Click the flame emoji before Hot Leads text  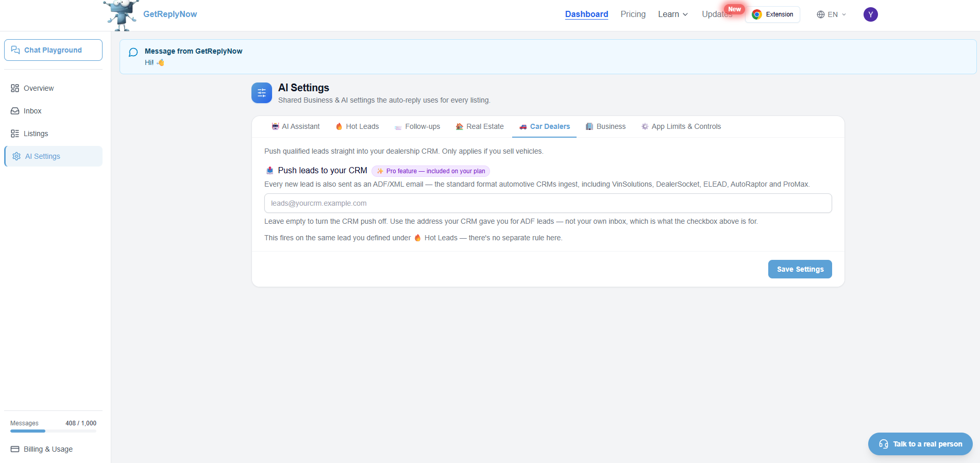point(418,238)
